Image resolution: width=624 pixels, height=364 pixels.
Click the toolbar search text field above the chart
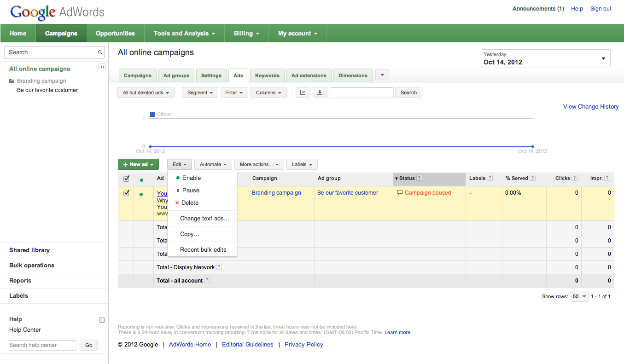pos(362,92)
